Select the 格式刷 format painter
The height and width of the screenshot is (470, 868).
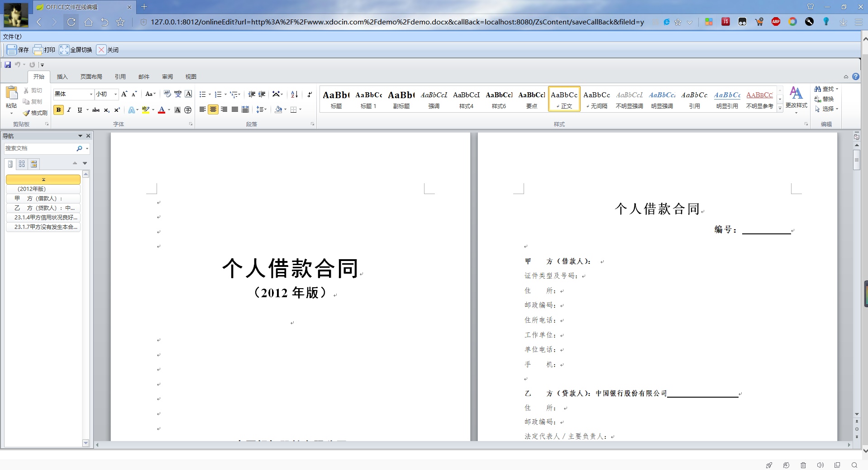pos(36,113)
